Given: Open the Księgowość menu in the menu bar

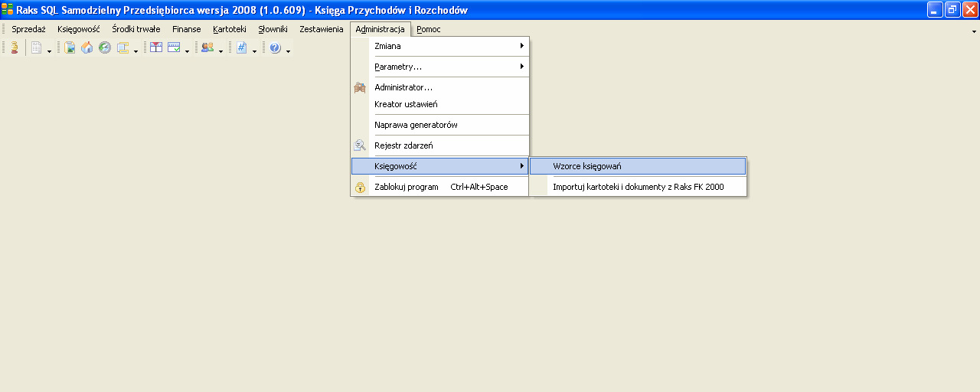Looking at the screenshot, I should pos(79,29).
